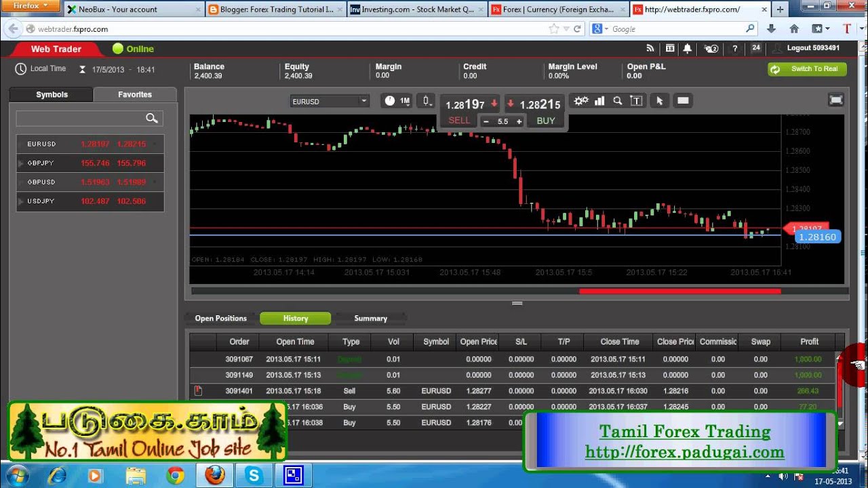
Task: Open Google Chrome from the taskbar
Action: point(176,476)
